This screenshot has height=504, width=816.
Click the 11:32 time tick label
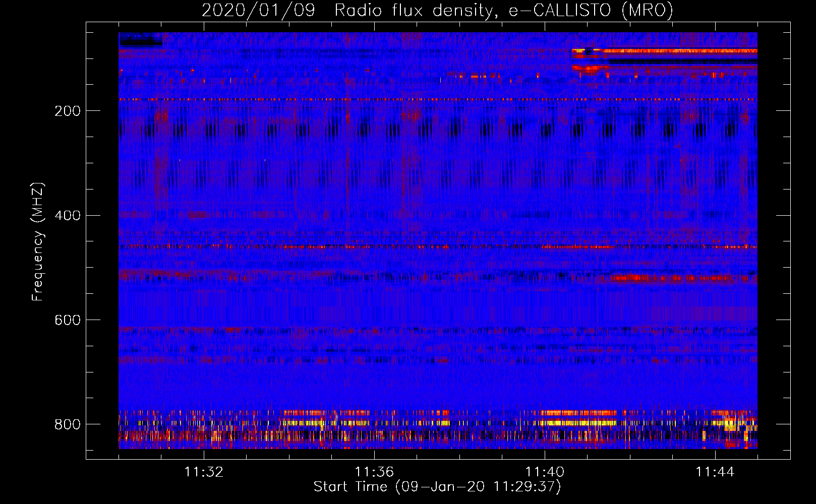(204, 472)
